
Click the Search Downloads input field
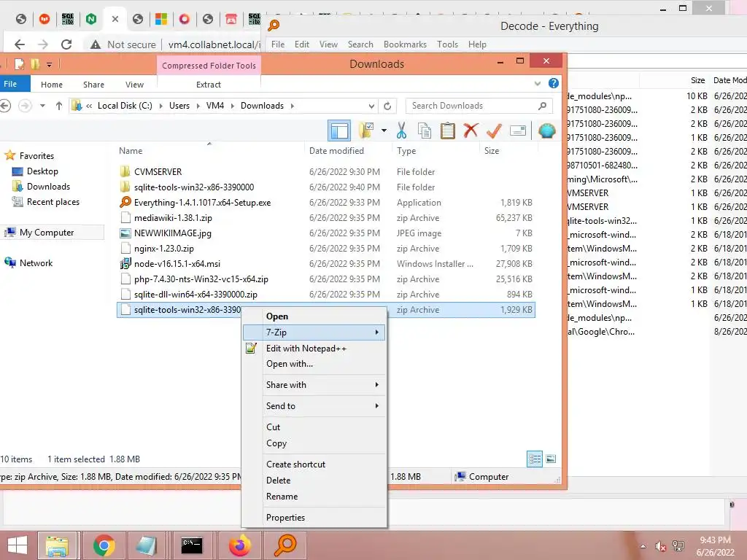(479, 106)
